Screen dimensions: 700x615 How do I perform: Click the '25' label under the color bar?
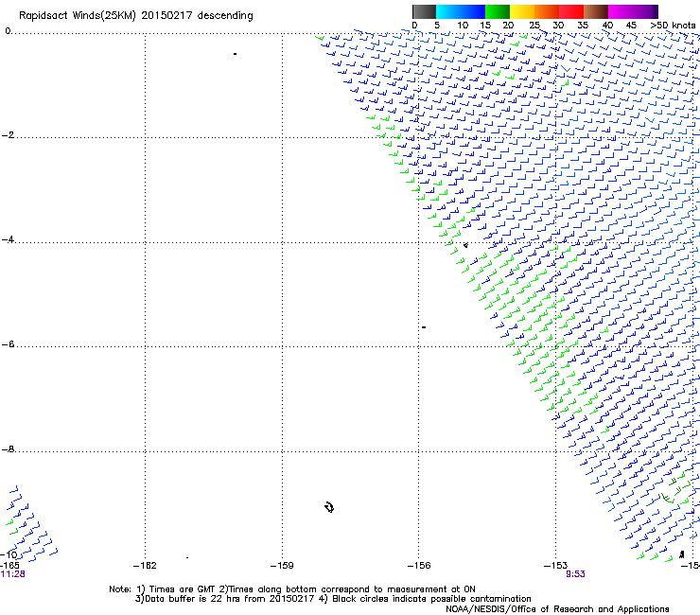point(534,26)
